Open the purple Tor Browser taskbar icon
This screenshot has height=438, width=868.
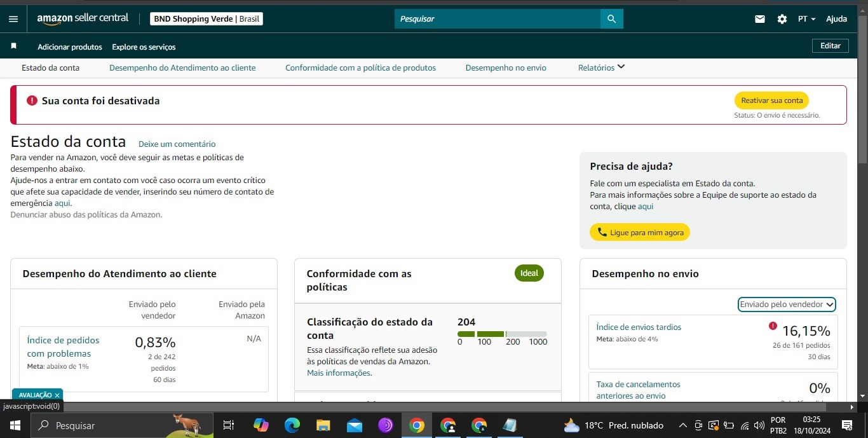386,425
